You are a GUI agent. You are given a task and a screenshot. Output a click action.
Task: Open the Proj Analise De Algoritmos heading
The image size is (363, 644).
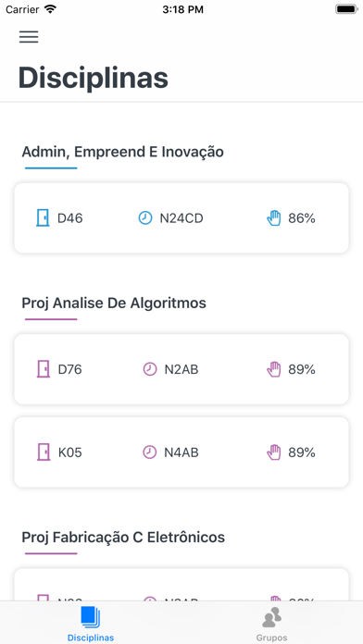(114, 303)
